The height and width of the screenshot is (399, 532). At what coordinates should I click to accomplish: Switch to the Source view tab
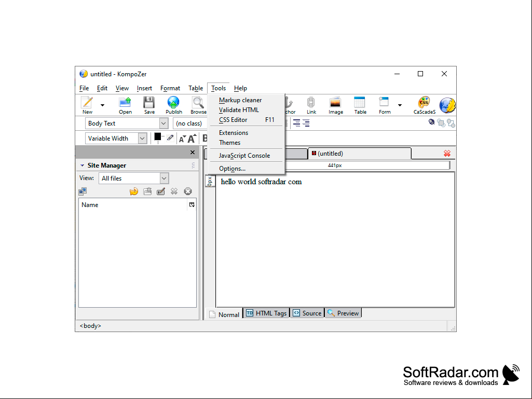point(307,313)
